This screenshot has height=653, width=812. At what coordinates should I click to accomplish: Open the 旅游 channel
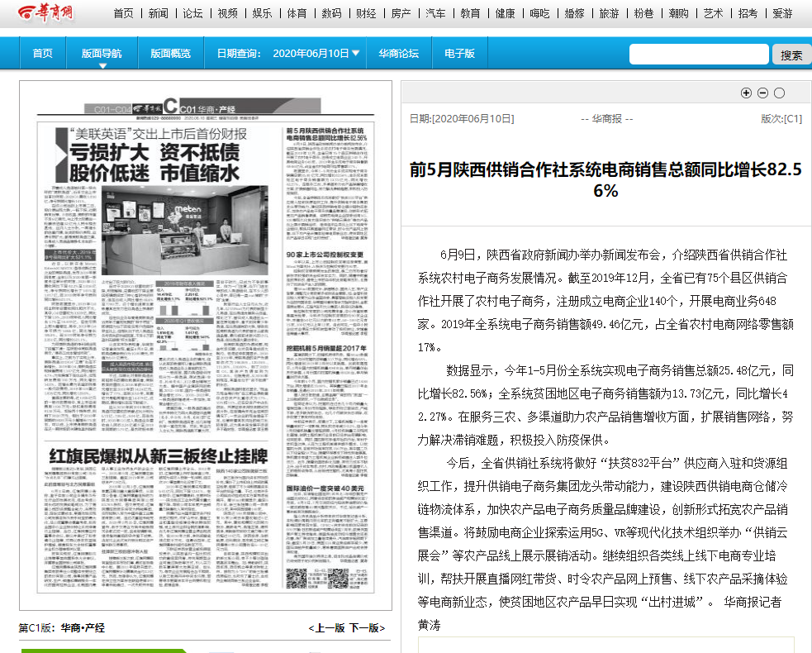click(609, 13)
